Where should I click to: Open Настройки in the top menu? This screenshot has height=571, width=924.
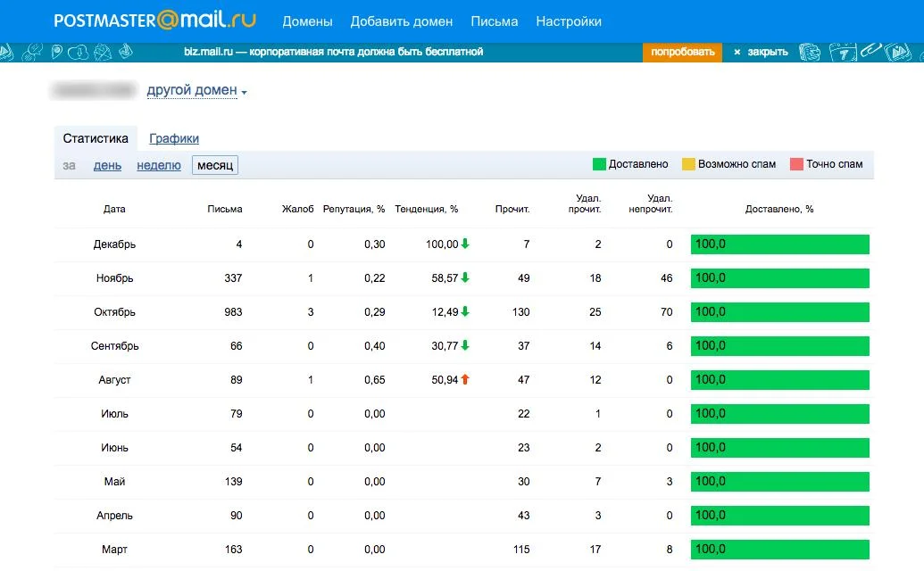(x=568, y=21)
